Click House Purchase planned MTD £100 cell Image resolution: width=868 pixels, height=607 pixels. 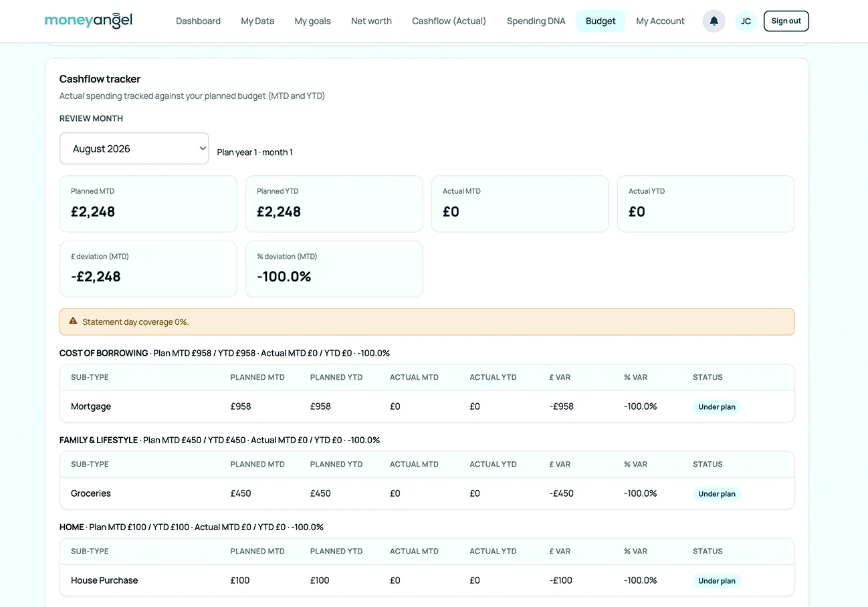(x=240, y=580)
